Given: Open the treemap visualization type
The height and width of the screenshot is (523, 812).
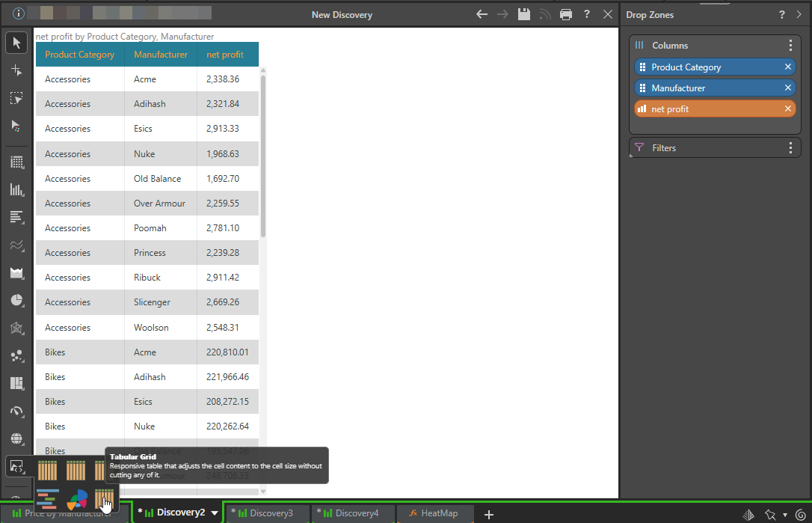Looking at the screenshot, I should [16, 384].
